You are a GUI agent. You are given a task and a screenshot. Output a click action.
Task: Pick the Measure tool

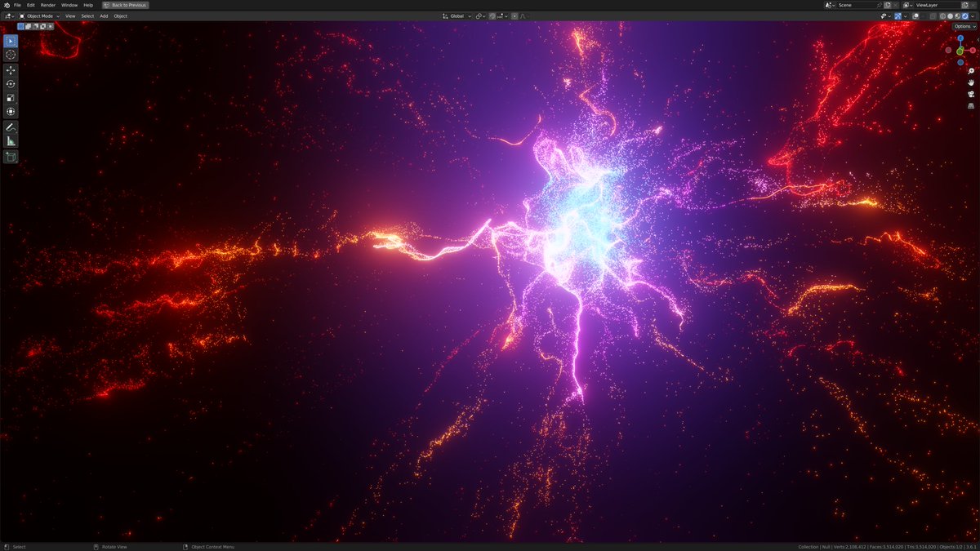[x=11, y=141]
